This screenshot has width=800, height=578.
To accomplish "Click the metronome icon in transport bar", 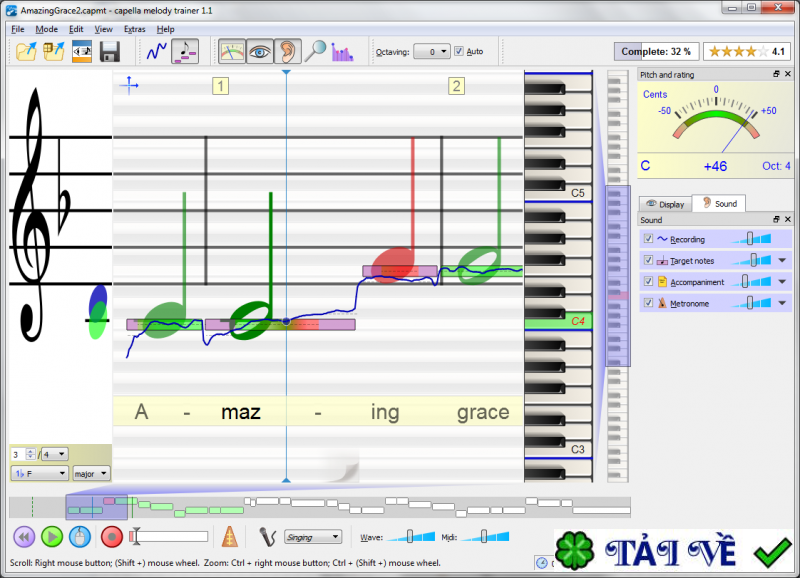I will (x=230, y=537).
